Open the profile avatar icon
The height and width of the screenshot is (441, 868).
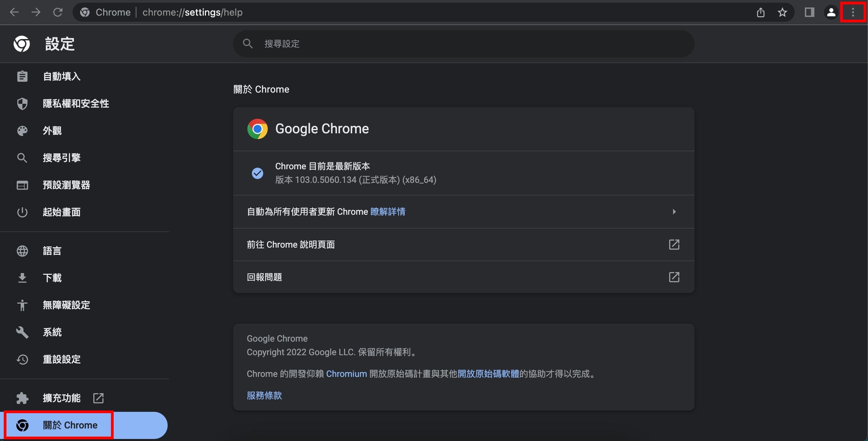(831, 13)
